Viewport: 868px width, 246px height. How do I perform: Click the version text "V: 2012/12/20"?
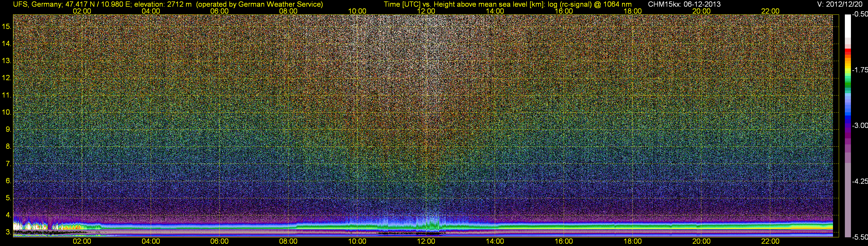(x=841, y=4)
